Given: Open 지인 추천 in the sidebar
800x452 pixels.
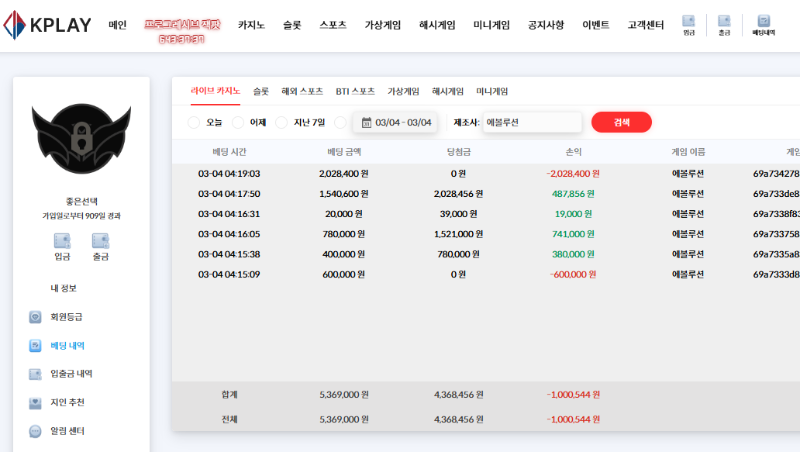Looking at the screenshot, I should click(x=67, y=403).
